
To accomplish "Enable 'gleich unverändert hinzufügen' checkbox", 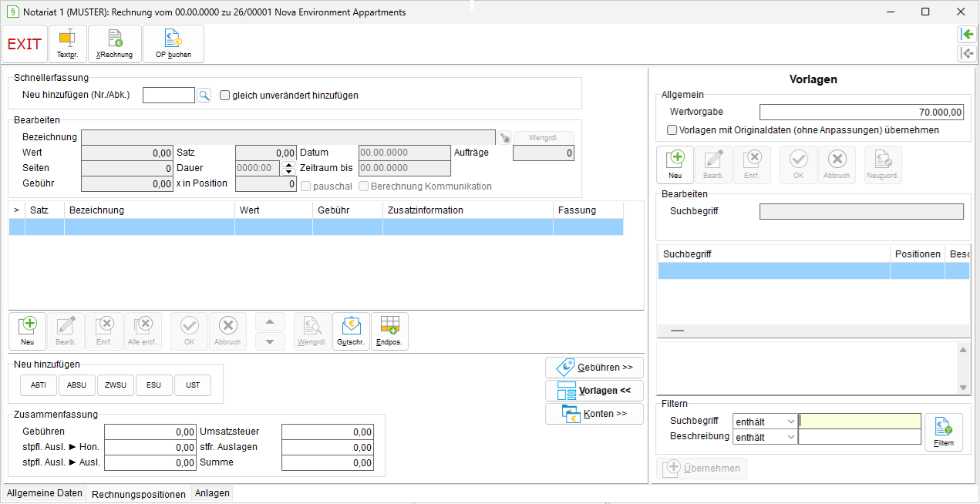I will (225, 96).
